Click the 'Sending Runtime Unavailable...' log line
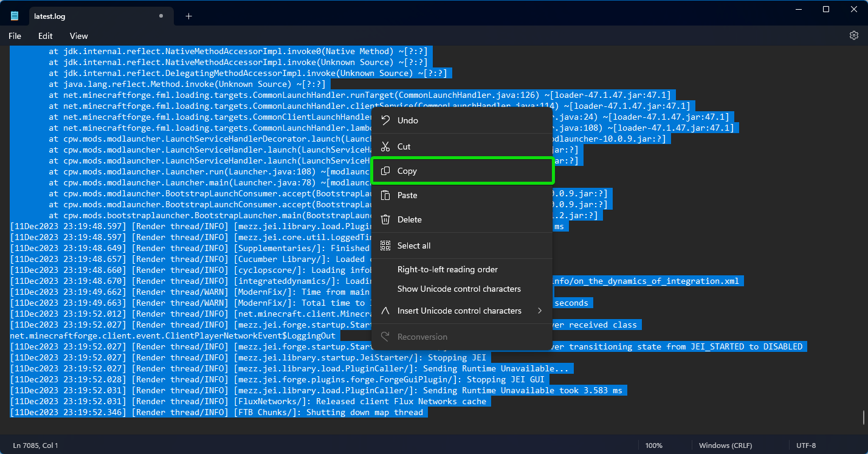The image size is (868, 454). pos(292,368)
